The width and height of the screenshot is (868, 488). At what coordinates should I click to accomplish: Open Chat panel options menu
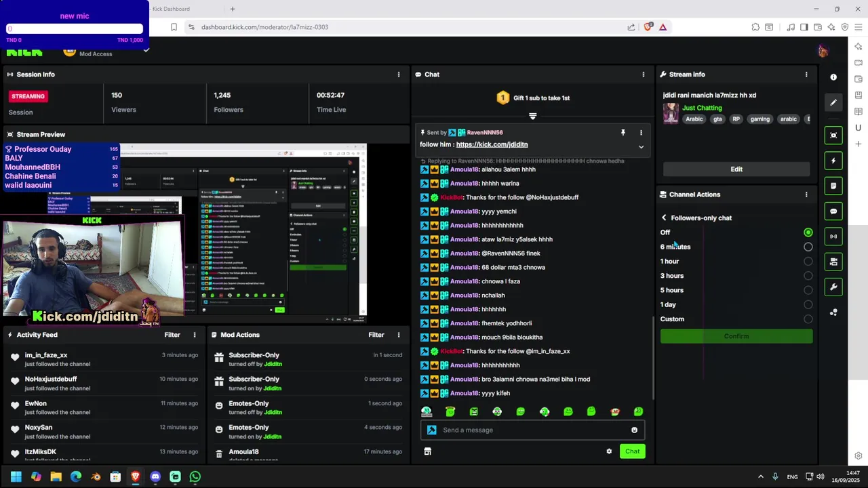644,75
